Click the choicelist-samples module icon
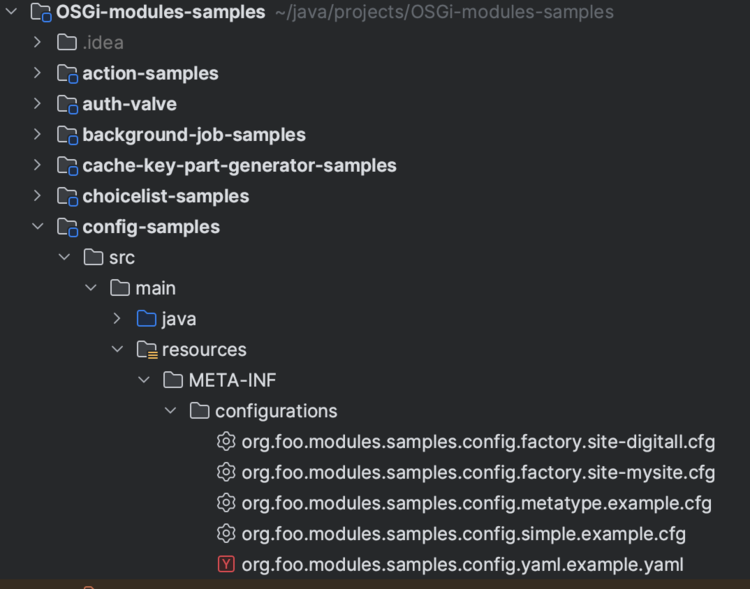750x589 pixels. 67,196
